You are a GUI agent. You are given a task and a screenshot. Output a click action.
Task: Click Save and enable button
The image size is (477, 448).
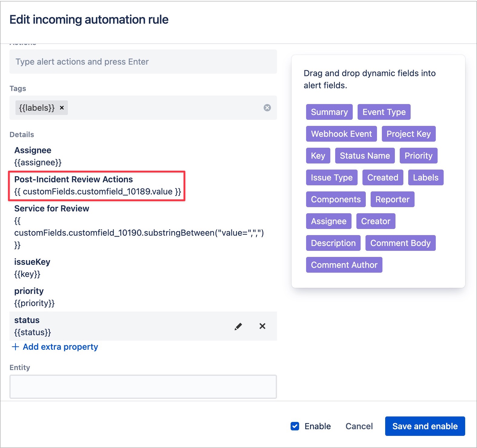(x=425, y=426)
